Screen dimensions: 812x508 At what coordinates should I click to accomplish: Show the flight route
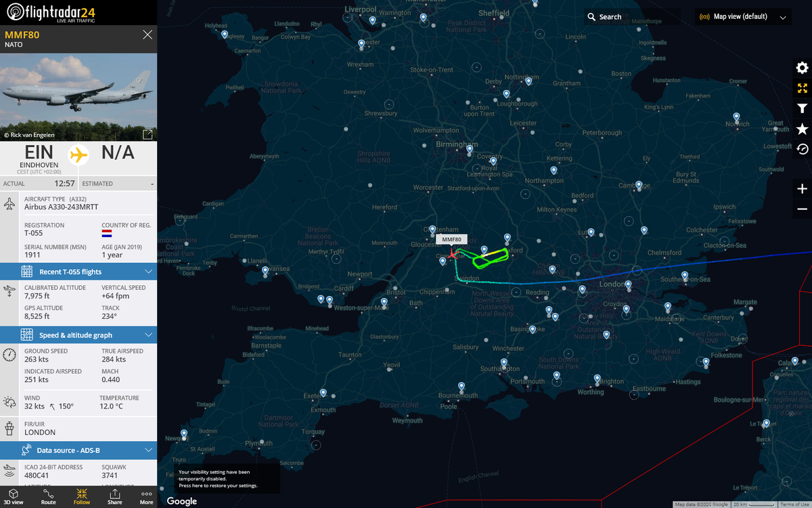[x=48, y=496]
